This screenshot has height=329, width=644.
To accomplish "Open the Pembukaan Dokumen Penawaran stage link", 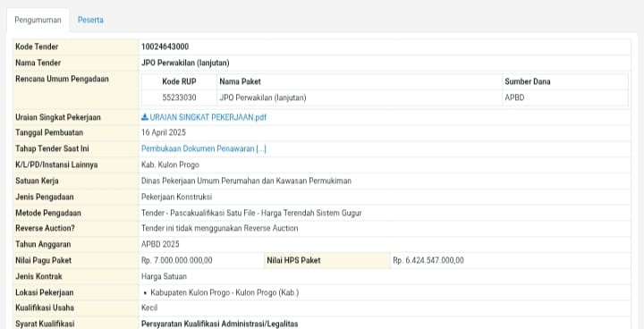I will coord(204,148).
